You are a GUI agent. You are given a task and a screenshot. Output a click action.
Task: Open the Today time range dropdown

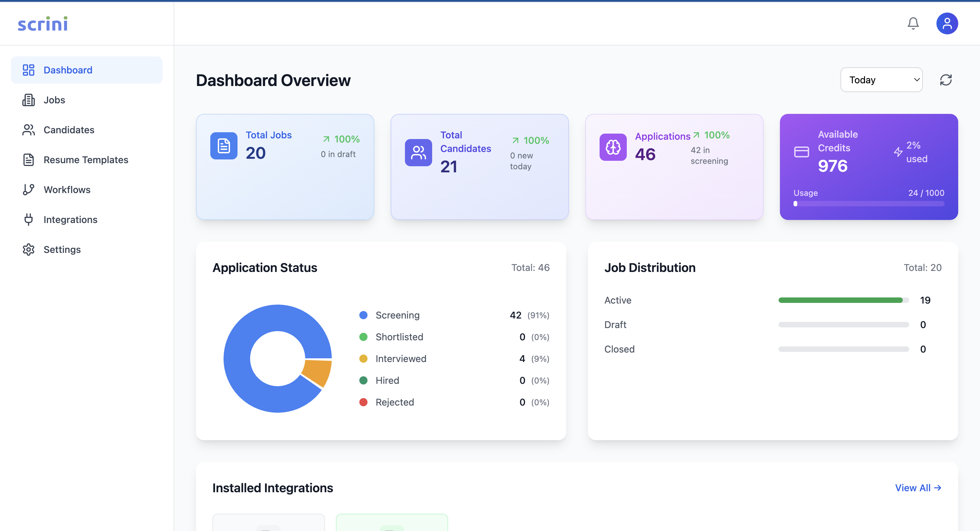tap(881, 80)
